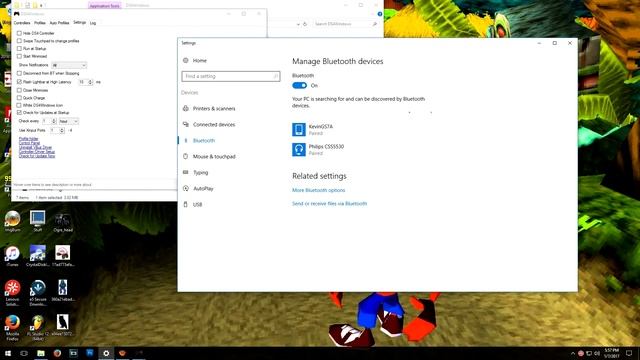Open the CrystalDisk desktop shortcut

[x=38, y=256]
